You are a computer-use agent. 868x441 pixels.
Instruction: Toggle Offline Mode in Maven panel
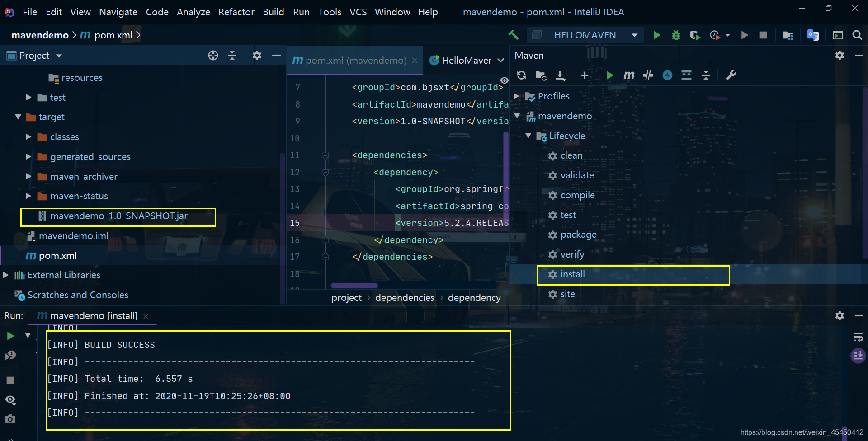coord(648,75)
